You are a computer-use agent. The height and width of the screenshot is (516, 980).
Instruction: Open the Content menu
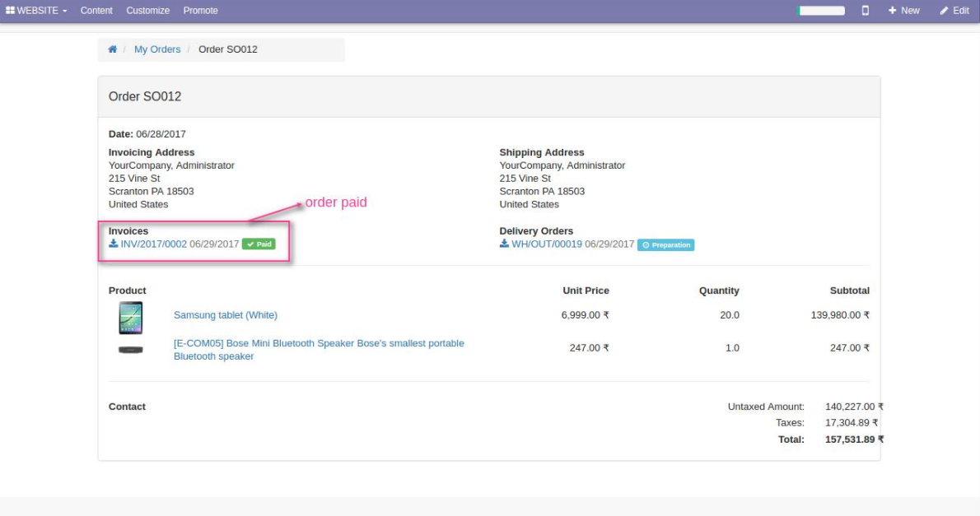96,11
